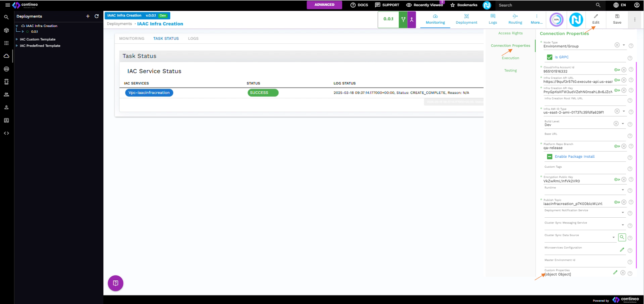The width and height of the screenshot is (644, 304).
Task: Clear the Cloud/Infra Account Id field
Action: (x=624, y=70)
